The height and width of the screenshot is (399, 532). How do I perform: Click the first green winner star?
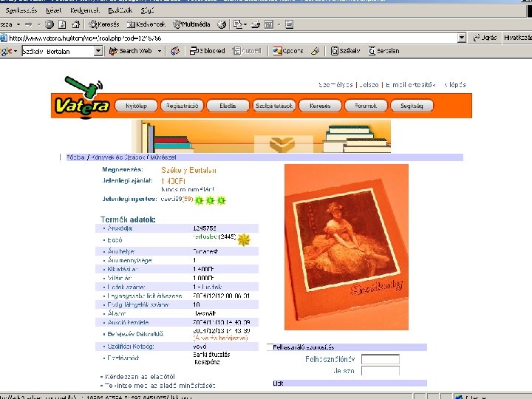pyautogui.click(x=199, y=200)
